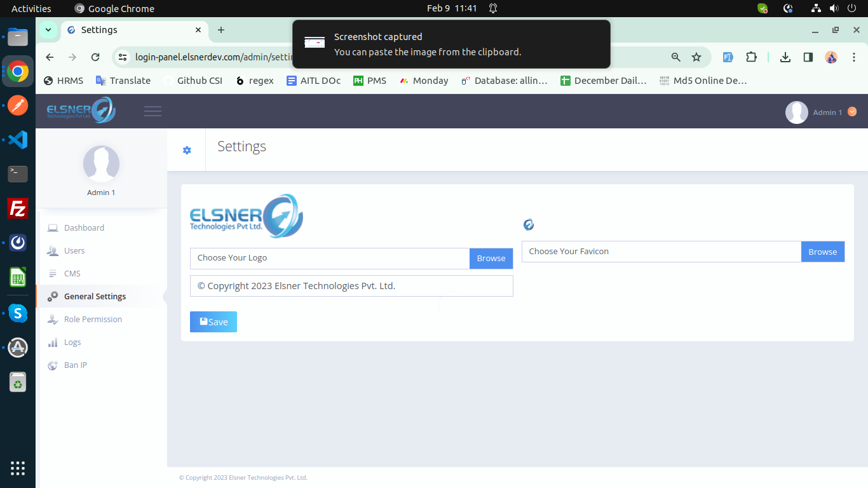Image resolution: width=868 pixels, height=488 pixels.
Task: Click the Save button
Action: click(213, 322)
